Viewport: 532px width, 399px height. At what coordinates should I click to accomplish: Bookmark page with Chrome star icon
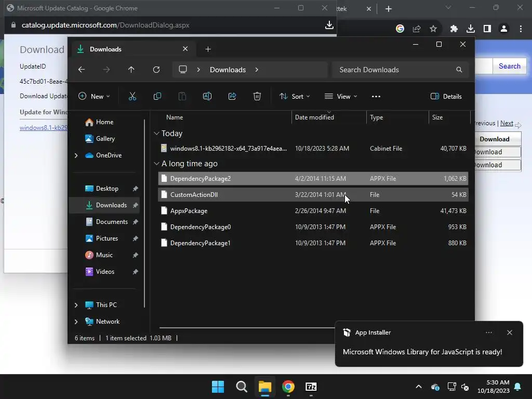433,29
